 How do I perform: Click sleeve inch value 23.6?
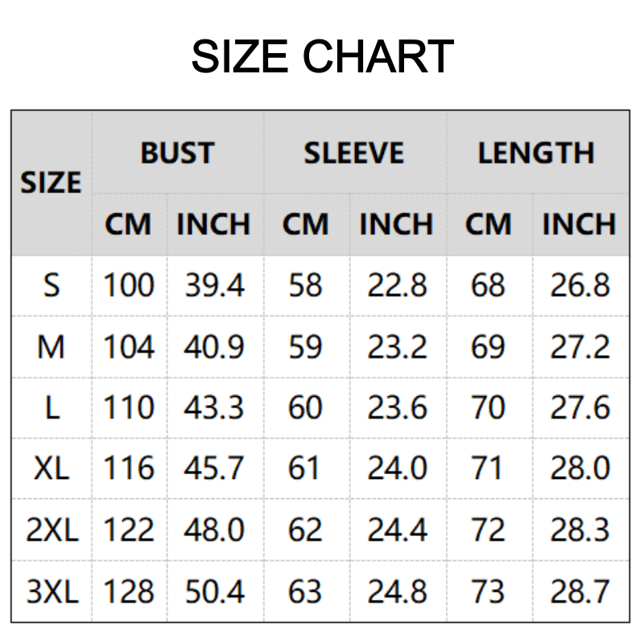pyautogui.click(x=397, y=408)
